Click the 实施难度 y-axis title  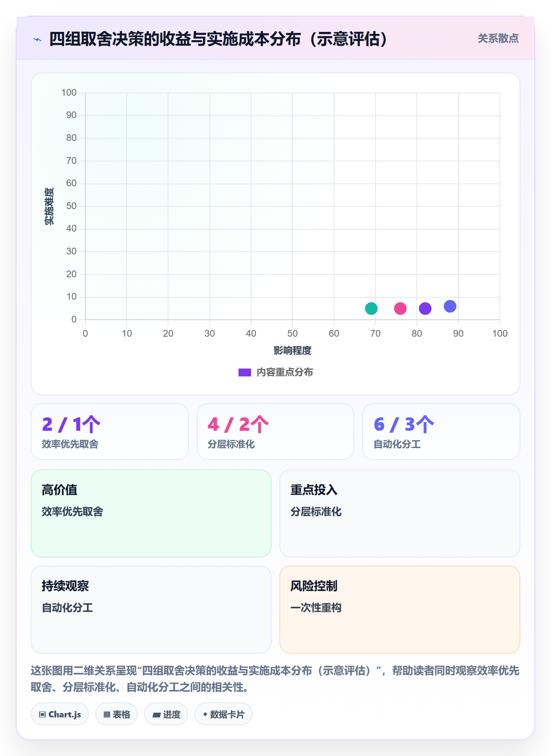(x=49, y=206)
